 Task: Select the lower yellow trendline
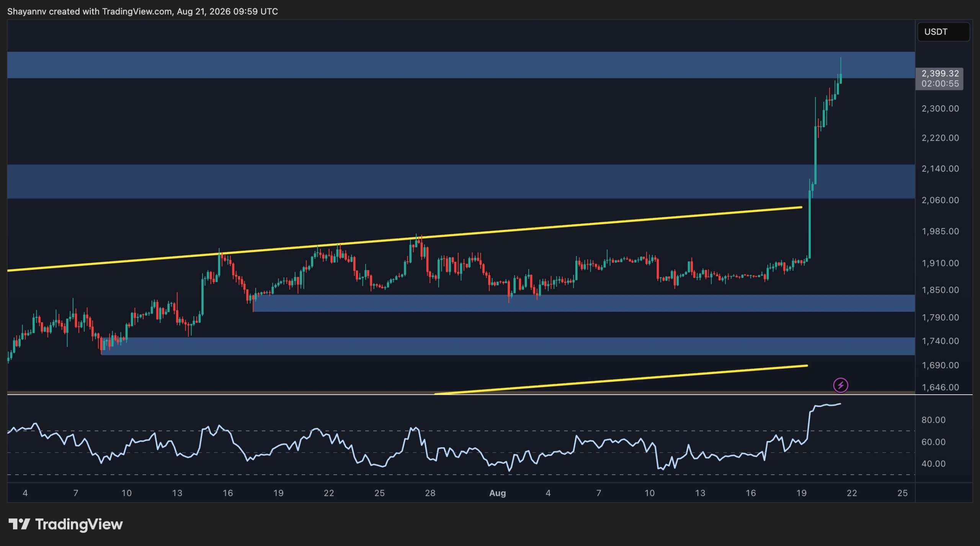tap(621, 379)
